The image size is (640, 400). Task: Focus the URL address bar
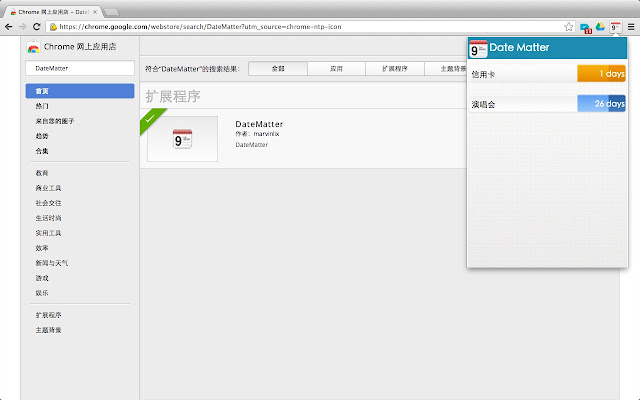pos(310,27)
